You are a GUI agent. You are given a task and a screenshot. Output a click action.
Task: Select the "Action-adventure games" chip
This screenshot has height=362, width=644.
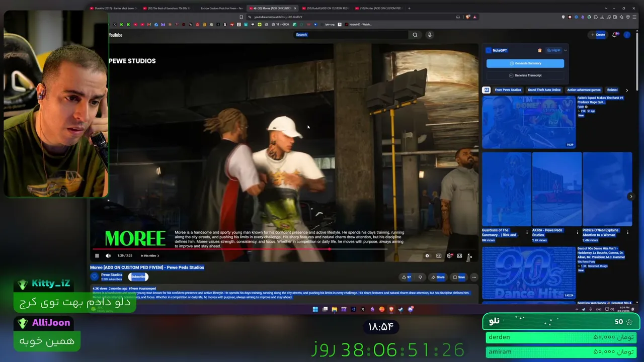coord(584,90)
